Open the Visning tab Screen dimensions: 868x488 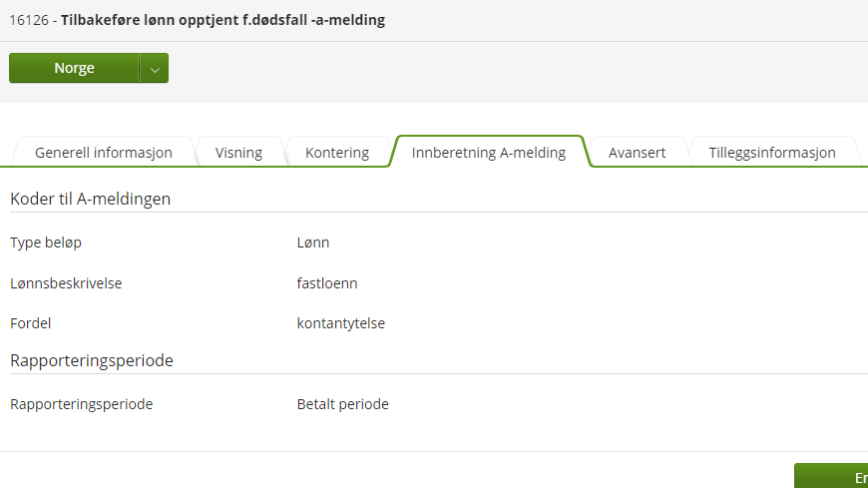pyautogui.click(x=238, y=153)
